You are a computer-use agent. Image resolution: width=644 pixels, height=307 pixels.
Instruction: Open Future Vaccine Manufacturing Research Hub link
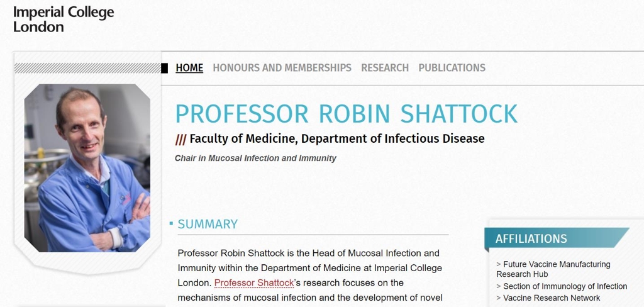(x=553, y=269)
